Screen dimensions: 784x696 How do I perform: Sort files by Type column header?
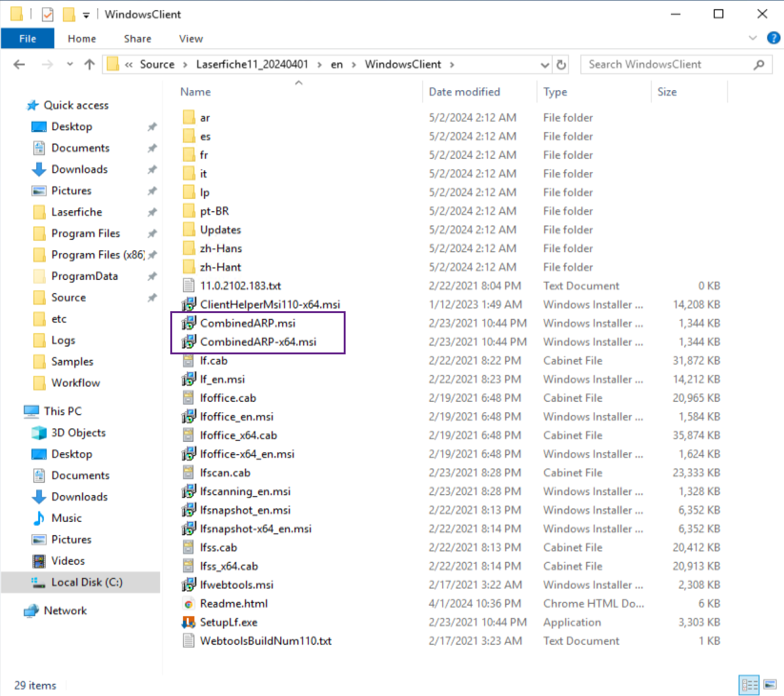coord(555,91)
